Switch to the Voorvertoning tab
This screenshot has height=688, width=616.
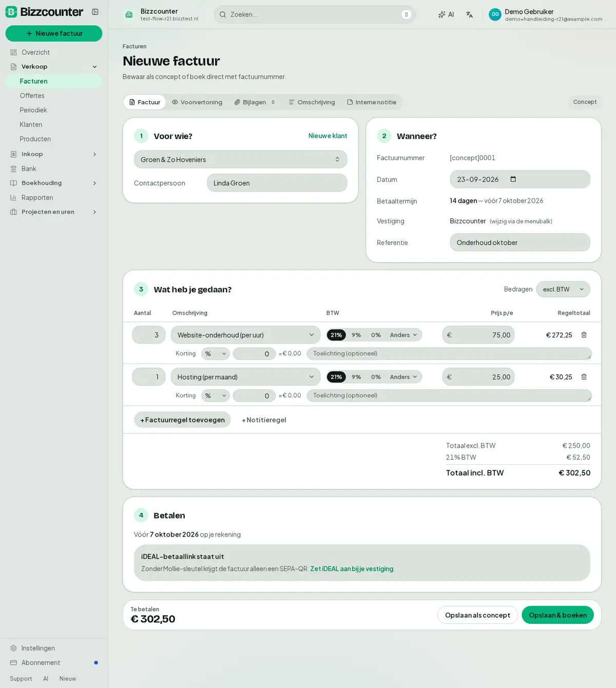tap(197, 102)
